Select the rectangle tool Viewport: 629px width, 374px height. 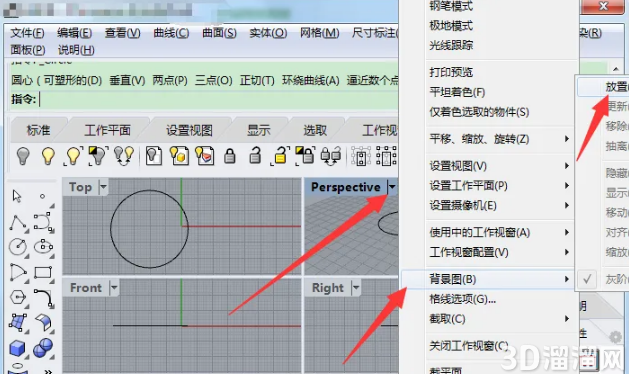click(x=43, y=272)
